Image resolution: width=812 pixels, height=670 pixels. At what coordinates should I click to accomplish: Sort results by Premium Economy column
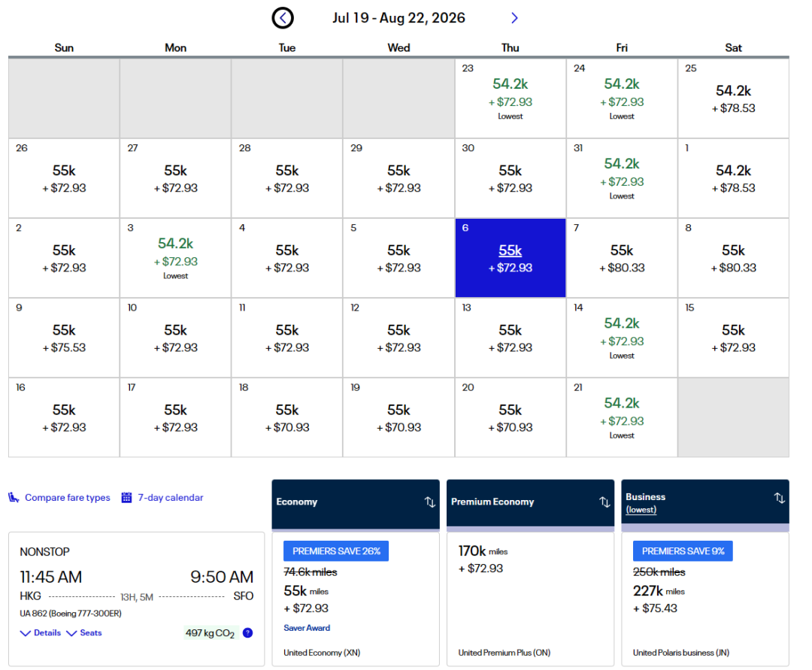pos(604,502)
